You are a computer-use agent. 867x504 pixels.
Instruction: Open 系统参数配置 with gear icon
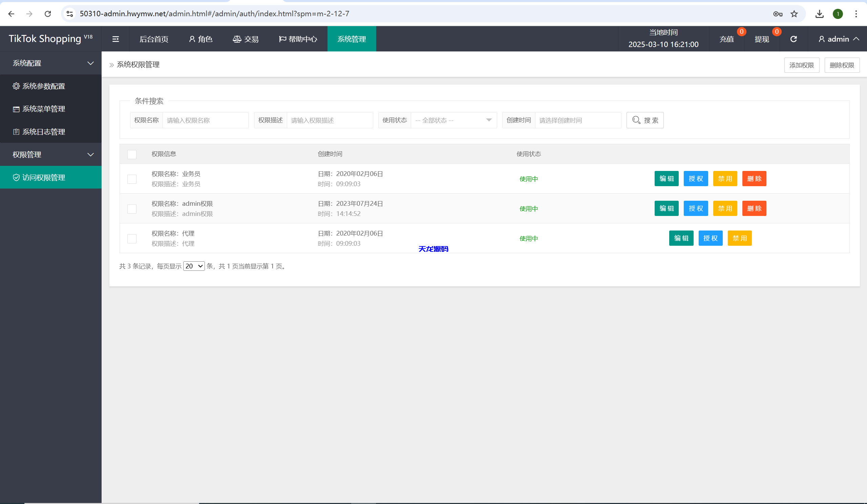43,86
